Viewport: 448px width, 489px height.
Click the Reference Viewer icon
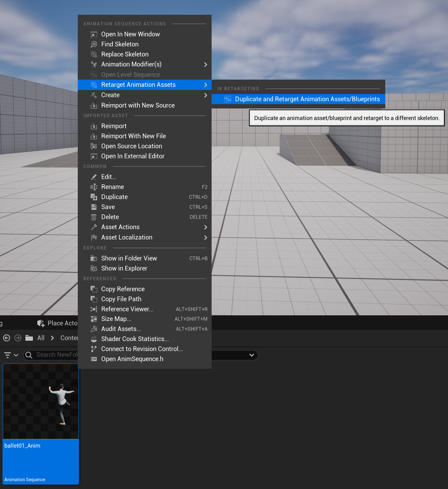click(x=94, y=309)
